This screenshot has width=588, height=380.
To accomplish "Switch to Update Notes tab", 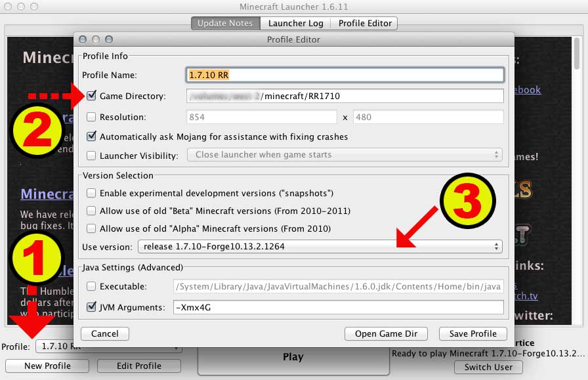I will pyautogui.click(x=225, y=23).
